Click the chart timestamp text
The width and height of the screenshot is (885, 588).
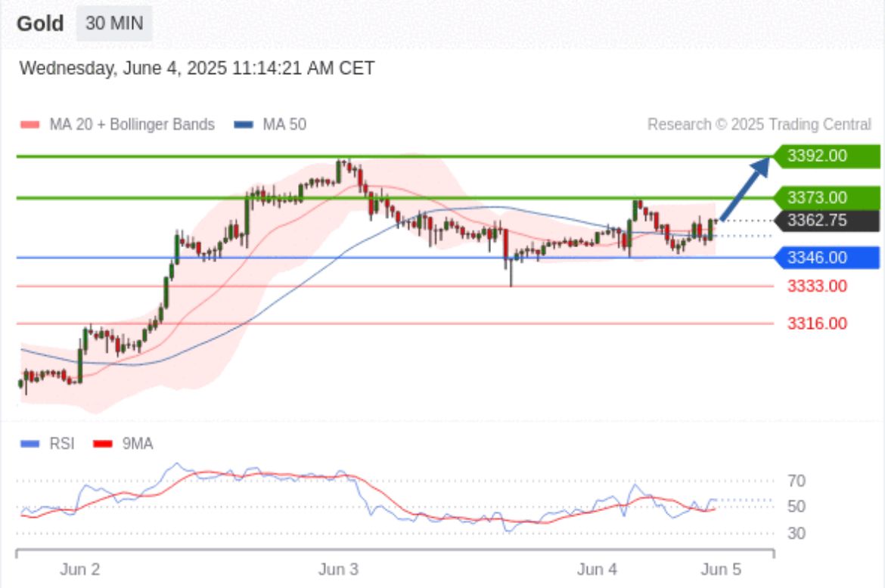[x=197, y=69]
